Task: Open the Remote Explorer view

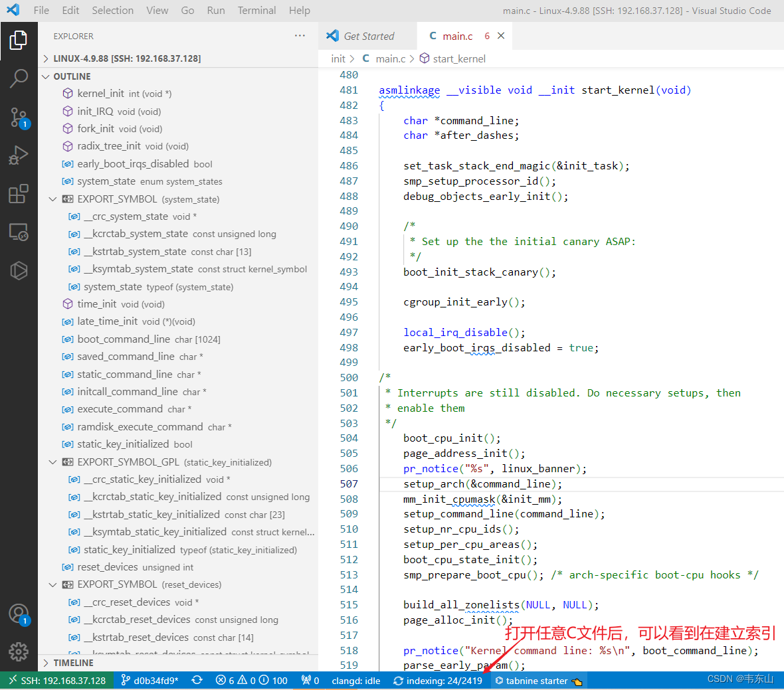Action: pos(19,232)
